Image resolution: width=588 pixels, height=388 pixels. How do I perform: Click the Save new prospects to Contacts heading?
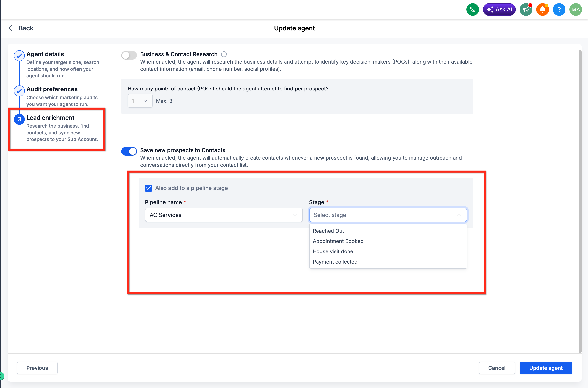point(182,150)
